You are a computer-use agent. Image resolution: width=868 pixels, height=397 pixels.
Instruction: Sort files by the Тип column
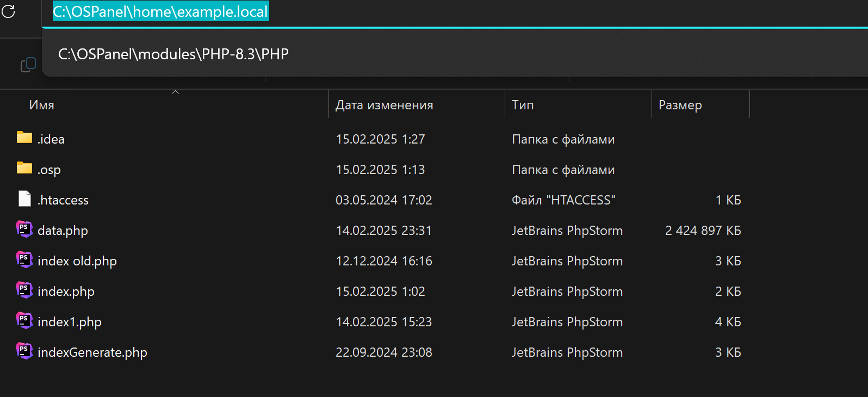coord(523,105)
